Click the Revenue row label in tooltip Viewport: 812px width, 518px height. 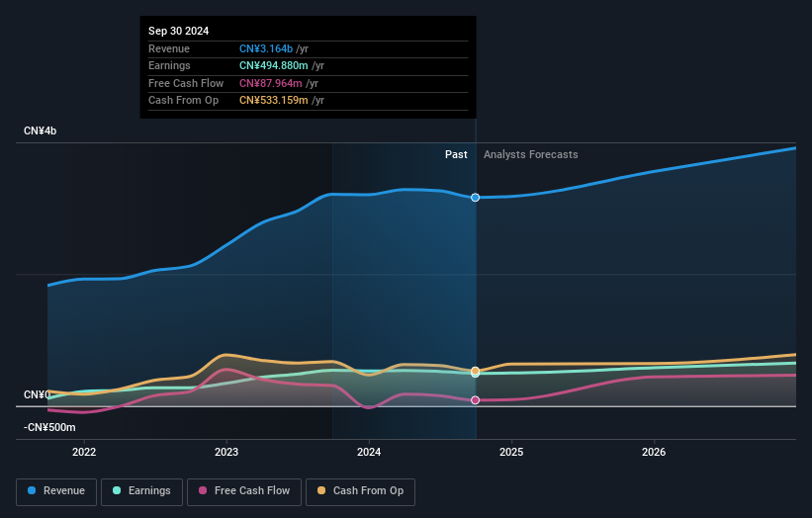pos(169,48)
